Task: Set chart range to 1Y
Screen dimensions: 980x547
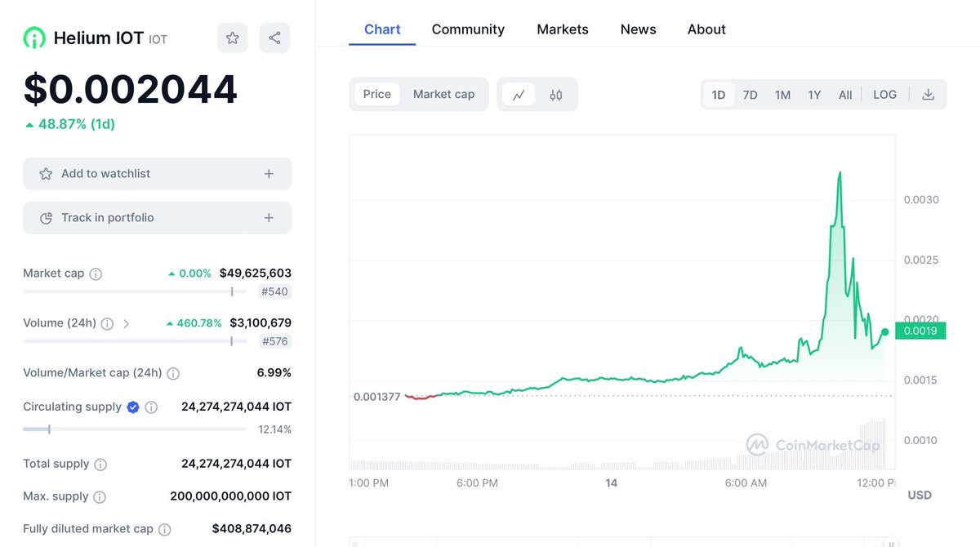Action: [x=814, y=95]
